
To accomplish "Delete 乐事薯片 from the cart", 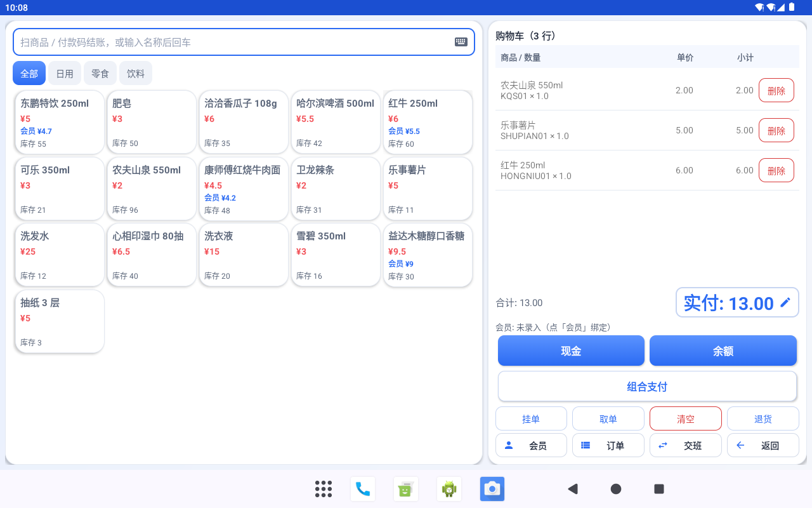I will (776, 130).
